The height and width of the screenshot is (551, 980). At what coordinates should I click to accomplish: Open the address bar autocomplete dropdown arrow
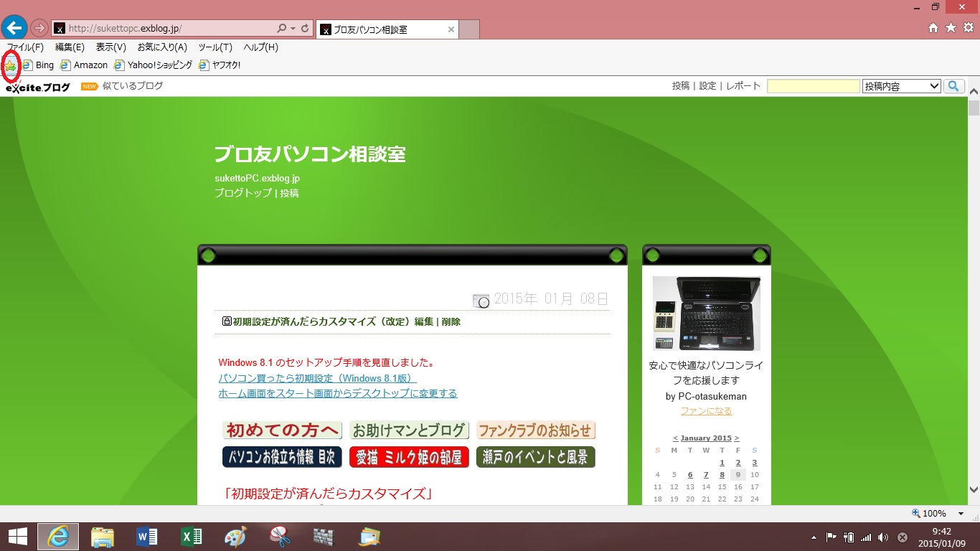pyautogui.click(x=293, y=29)
